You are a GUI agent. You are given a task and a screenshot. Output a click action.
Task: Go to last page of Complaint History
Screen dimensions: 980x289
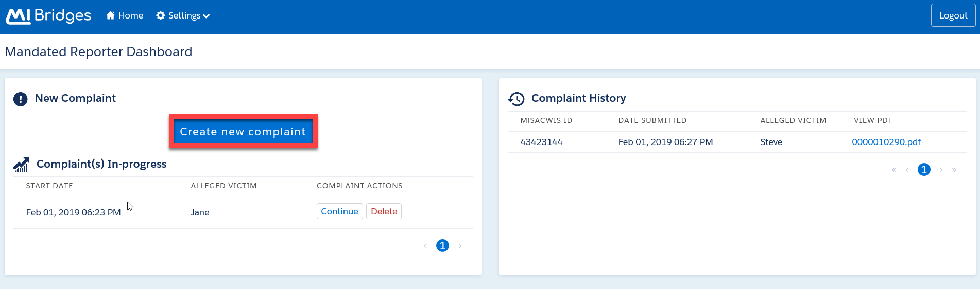954,170
